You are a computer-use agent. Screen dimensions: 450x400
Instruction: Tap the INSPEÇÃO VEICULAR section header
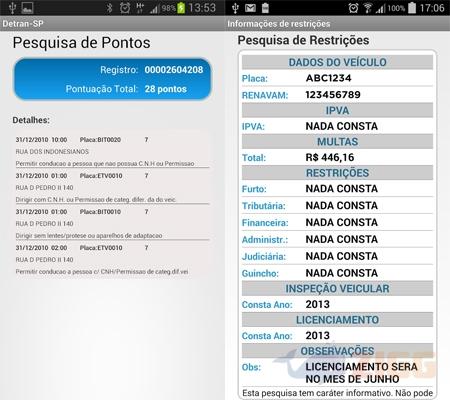click(337, 289)
